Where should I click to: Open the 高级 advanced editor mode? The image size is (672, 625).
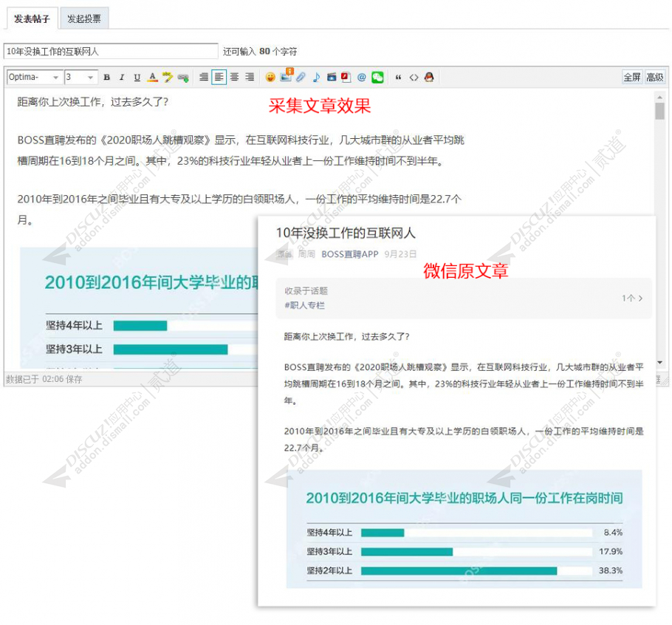tap(655, 77)
